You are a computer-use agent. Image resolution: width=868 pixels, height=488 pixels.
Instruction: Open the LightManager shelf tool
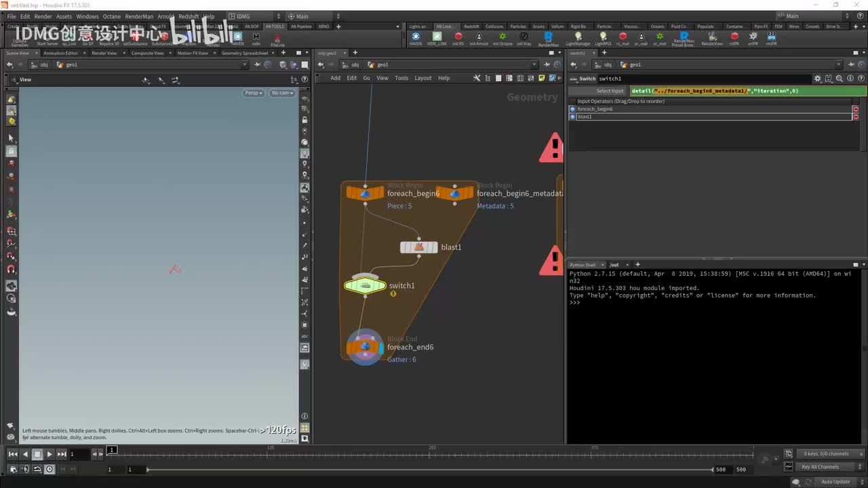[578, 38]
